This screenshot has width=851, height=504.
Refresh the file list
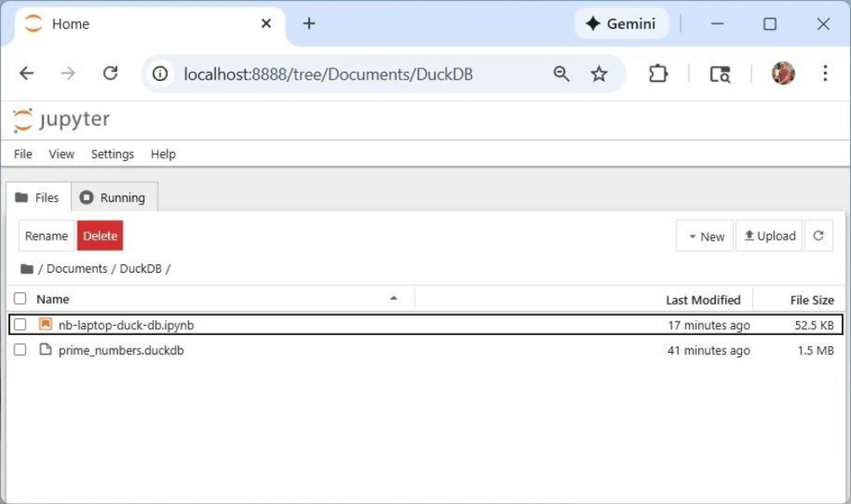818,236
